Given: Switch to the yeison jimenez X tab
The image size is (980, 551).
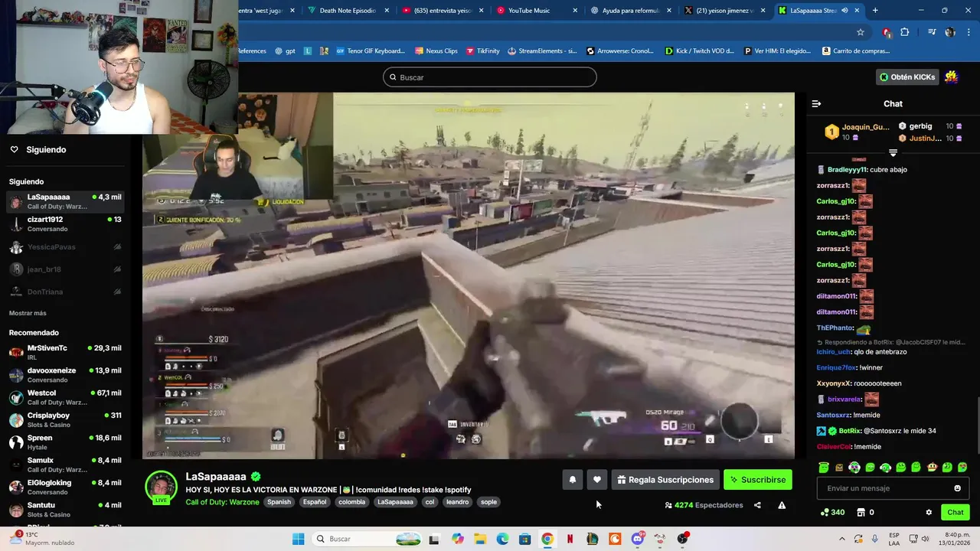Looking at the screenshot, I should [724, 11].
